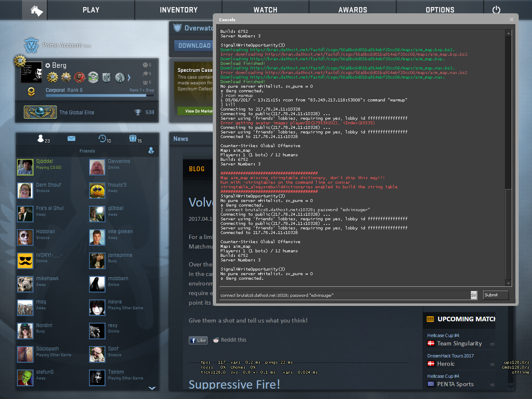Click the Prime Account shield icon
The image size is (532, 399).
31,45
